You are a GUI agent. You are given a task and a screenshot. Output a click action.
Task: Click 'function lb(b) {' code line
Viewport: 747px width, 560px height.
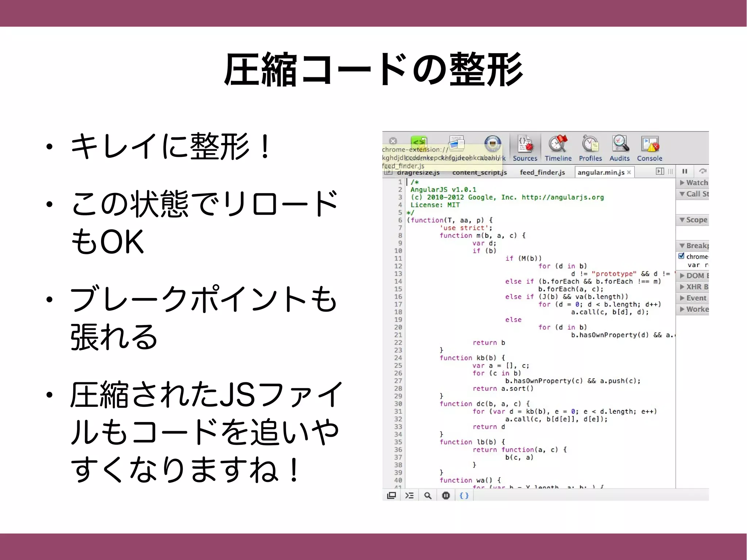tap(472, 442)
